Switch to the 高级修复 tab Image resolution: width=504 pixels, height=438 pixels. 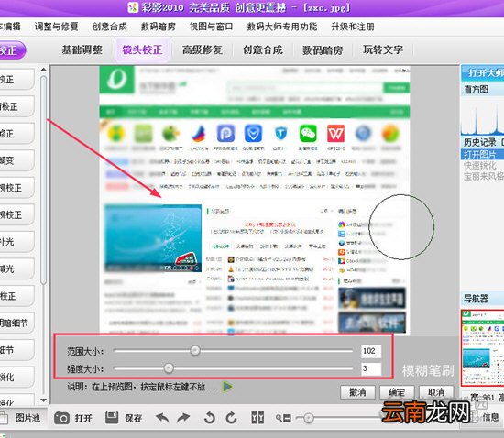tap(203, 49)
